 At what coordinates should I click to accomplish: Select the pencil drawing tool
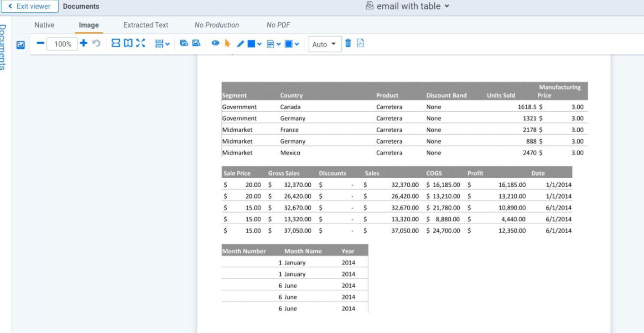(x=240, y=44)
